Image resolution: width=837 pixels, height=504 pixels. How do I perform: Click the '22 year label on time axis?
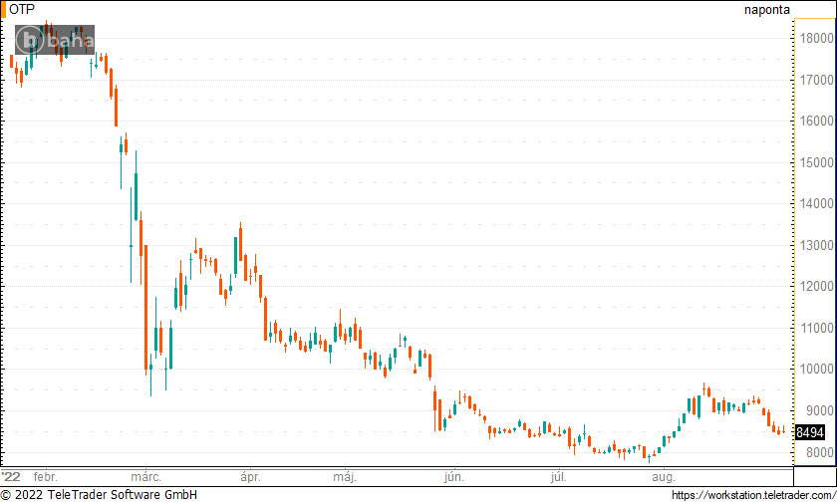(11, 476)
